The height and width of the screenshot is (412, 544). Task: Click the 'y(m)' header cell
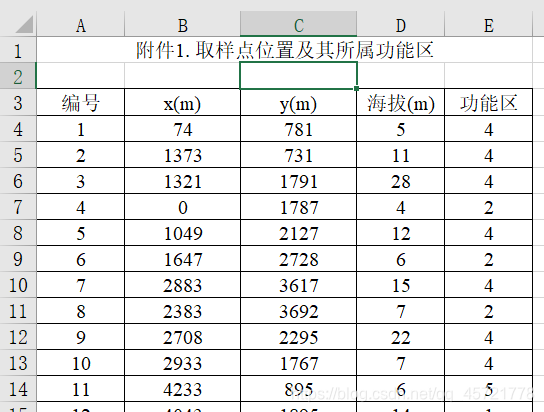(298, 102)
